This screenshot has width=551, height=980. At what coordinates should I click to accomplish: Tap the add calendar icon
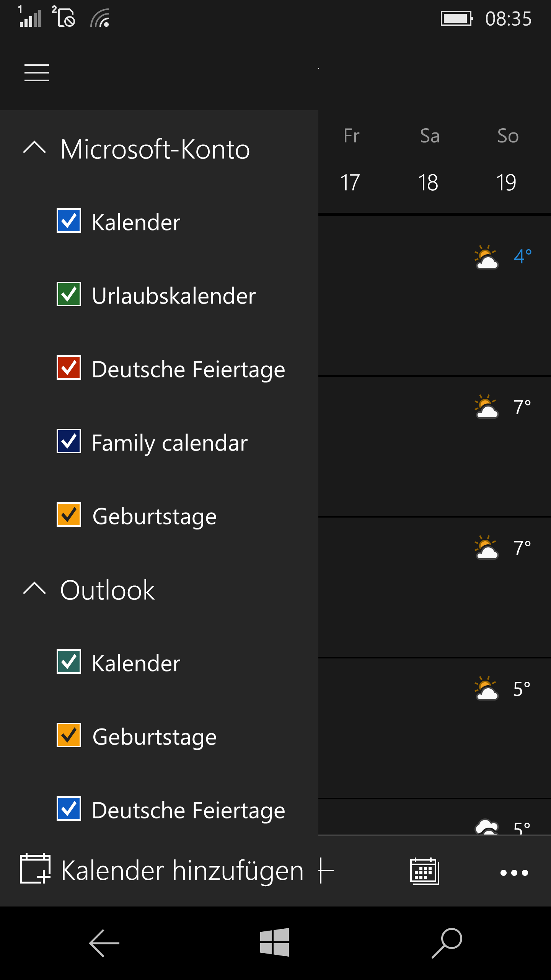coord(35,868)
